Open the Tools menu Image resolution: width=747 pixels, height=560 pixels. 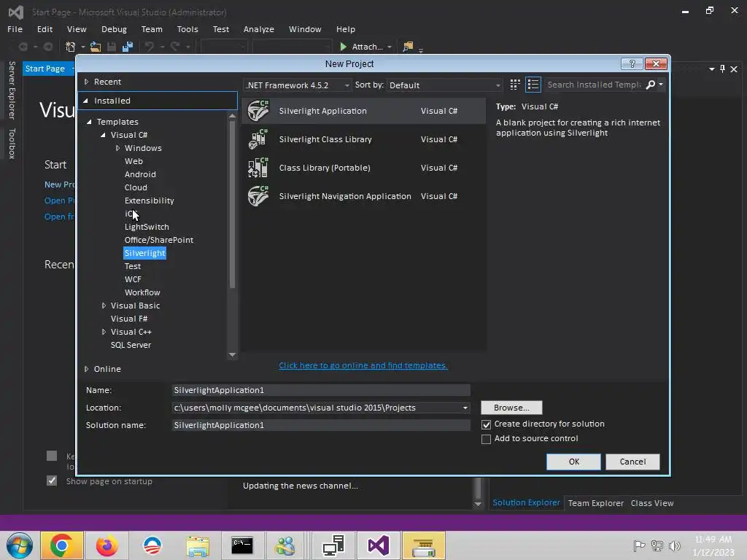tap(187, 29)
